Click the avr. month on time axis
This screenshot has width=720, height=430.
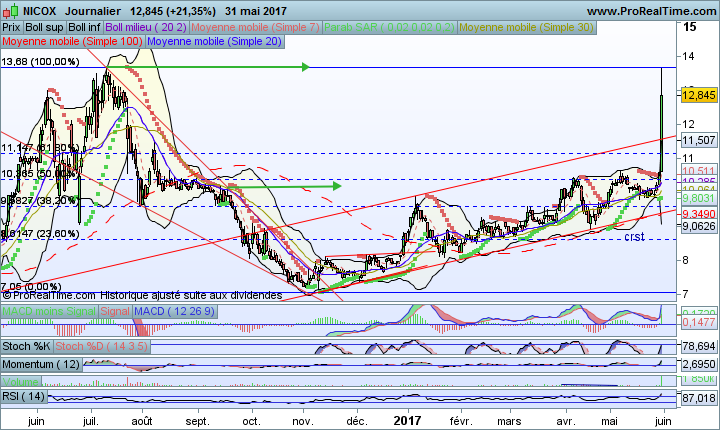point(566,421)
